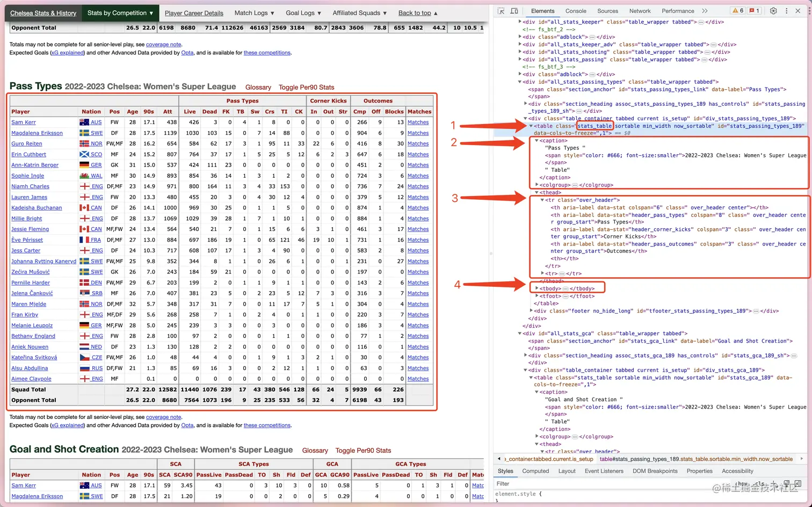Expand the all_stats_keeper div node

click(520, 22)
